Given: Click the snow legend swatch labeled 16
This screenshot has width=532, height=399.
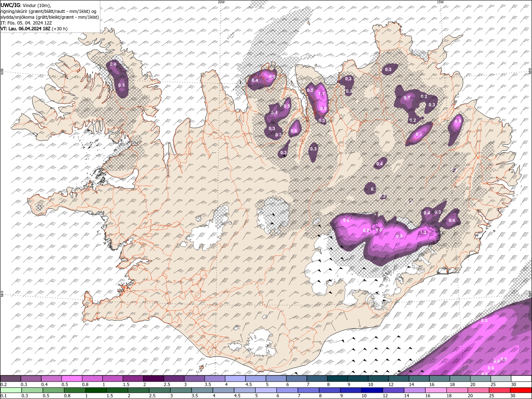Looking at the screenshot, I should [439, 379].
